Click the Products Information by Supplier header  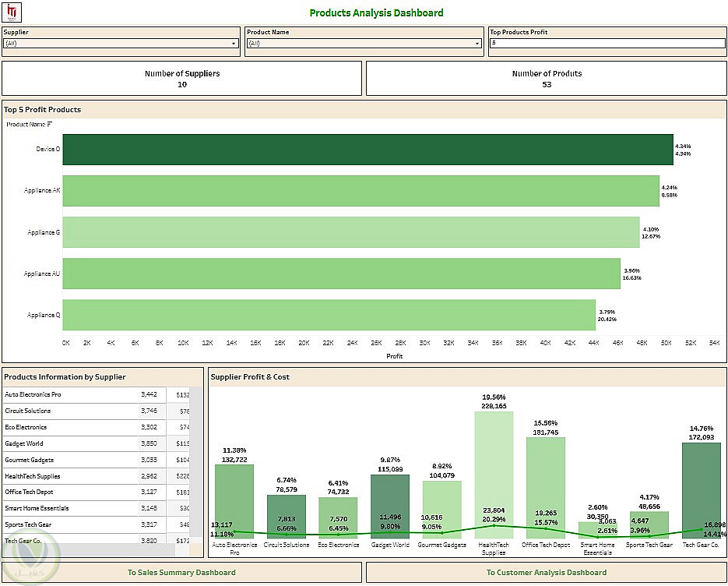tap(65, 377)
